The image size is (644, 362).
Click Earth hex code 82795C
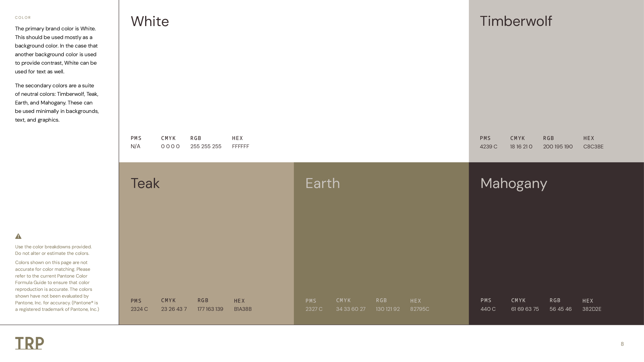point(419,309)
